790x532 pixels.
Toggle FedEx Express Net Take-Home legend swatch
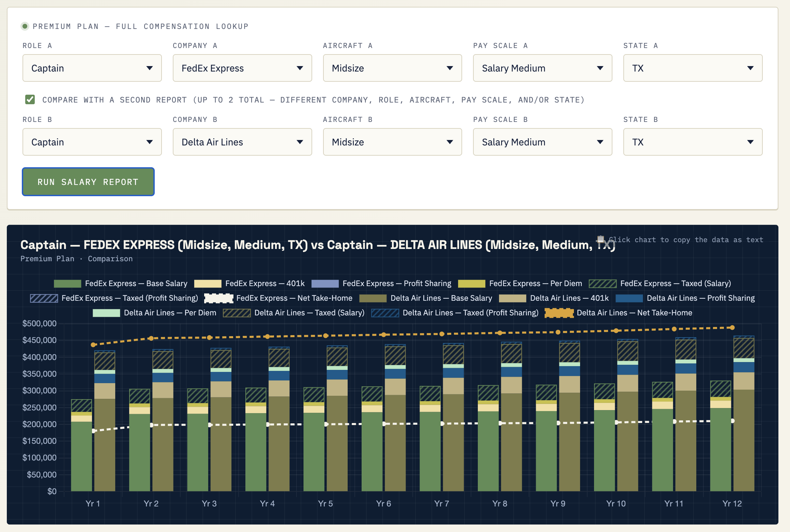click(x=219, y=298)
